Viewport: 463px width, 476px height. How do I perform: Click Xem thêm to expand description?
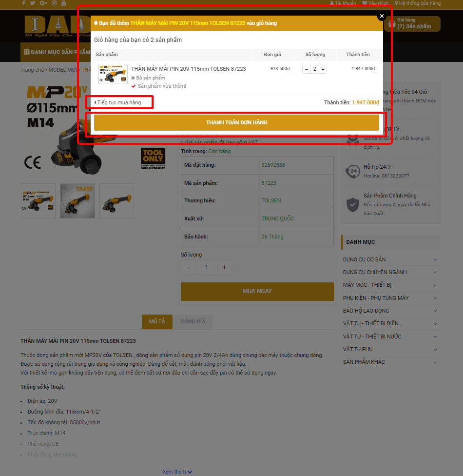[x=177, y=472]
